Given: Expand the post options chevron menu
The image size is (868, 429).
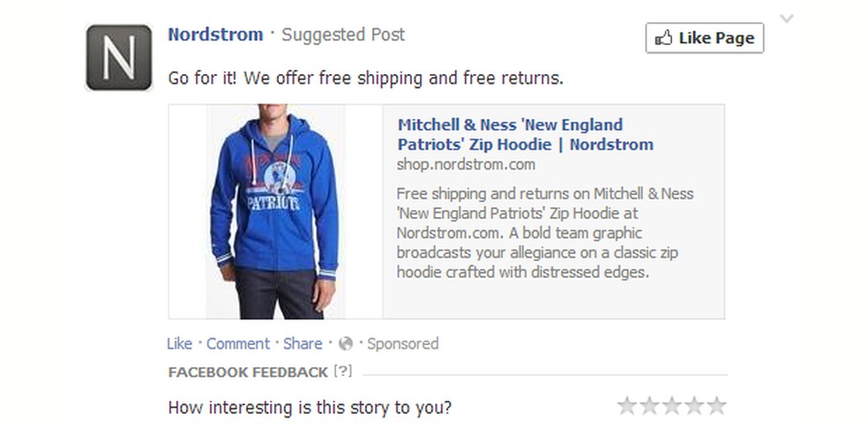Looking at the screenshot, I should coord(787,19).
